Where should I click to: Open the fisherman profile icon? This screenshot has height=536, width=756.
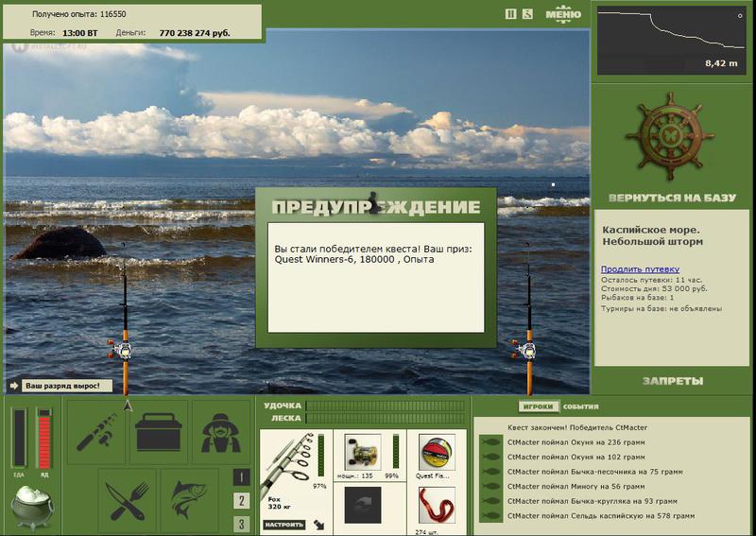(221, 432)
